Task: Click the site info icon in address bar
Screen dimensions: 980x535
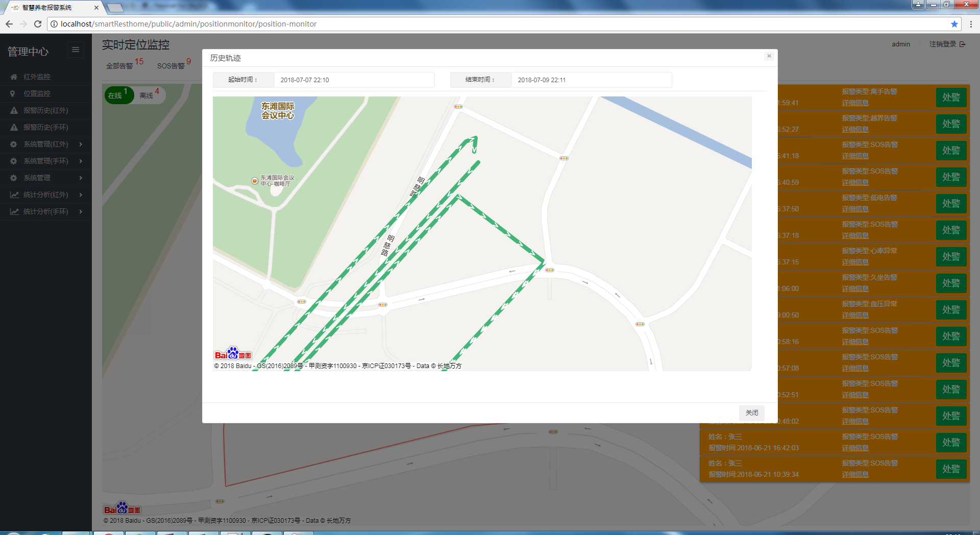Action: (54, 24)
